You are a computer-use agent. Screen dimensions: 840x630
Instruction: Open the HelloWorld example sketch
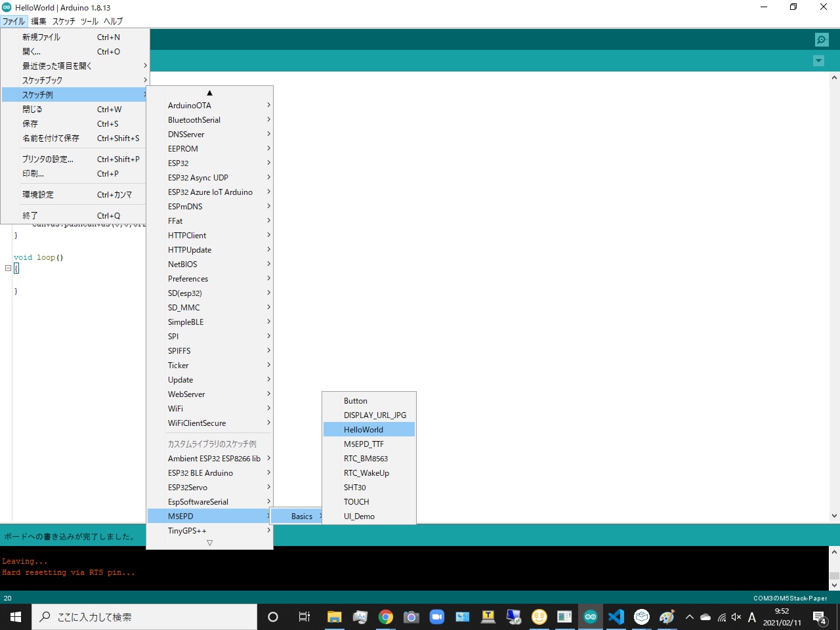click(x=369, y=430)
